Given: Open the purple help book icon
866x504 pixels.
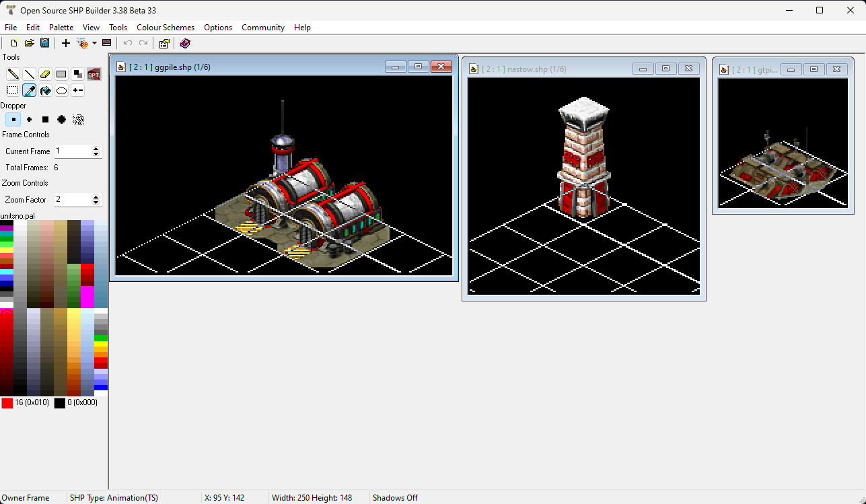Looking at the screenshot, I should (x=185, y=43).
